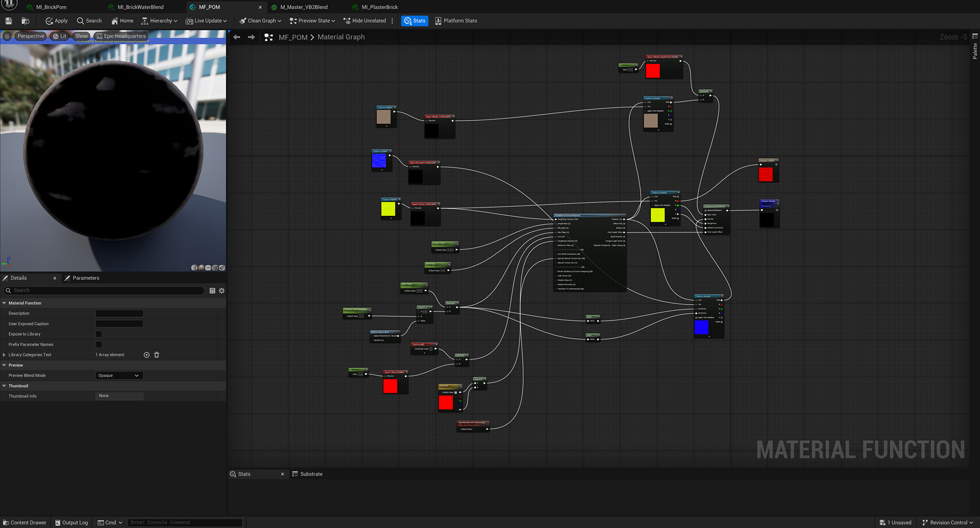980x528 pixels.
Task: Check the Prefix Parameter Names box
Action: pyautogui.click(x=99, y=345)
